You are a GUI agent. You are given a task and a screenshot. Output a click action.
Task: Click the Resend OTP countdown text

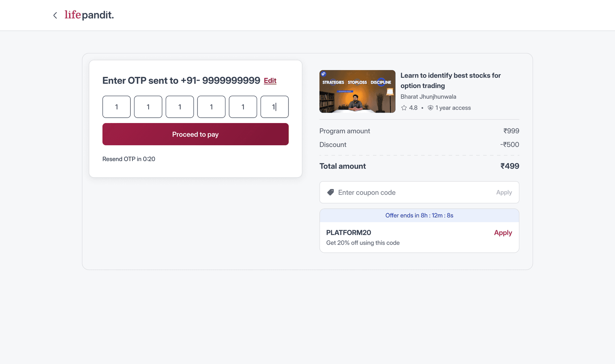click(x=129, y=159)
